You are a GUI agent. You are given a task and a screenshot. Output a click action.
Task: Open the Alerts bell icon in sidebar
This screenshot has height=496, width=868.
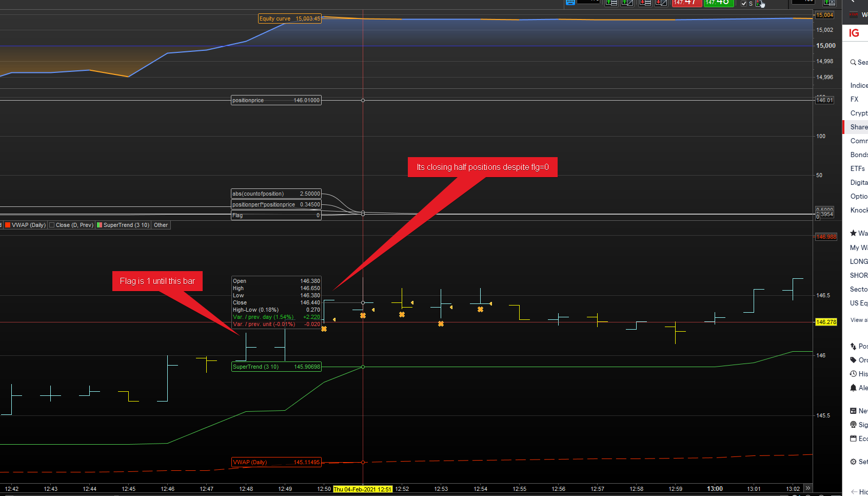pos(853,388)
